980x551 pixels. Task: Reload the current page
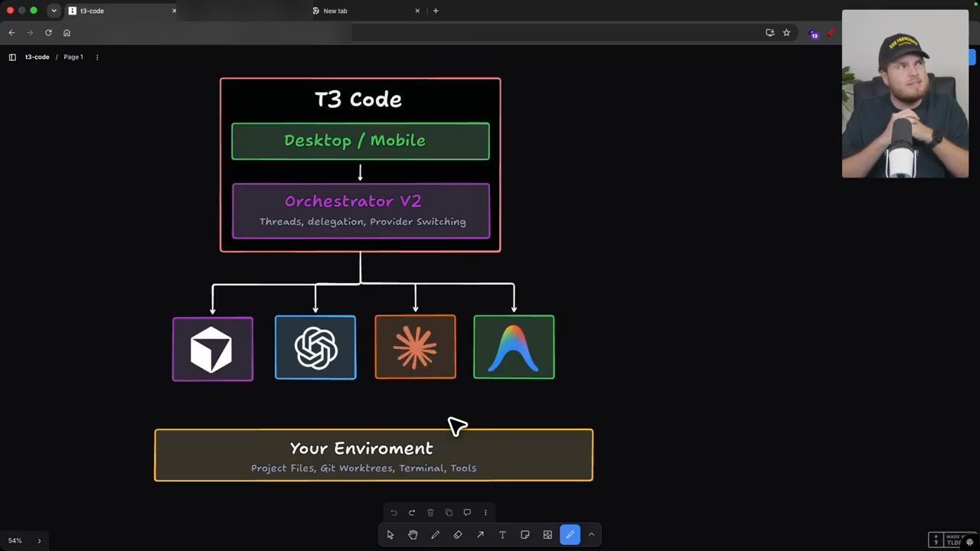click(48, 33)
